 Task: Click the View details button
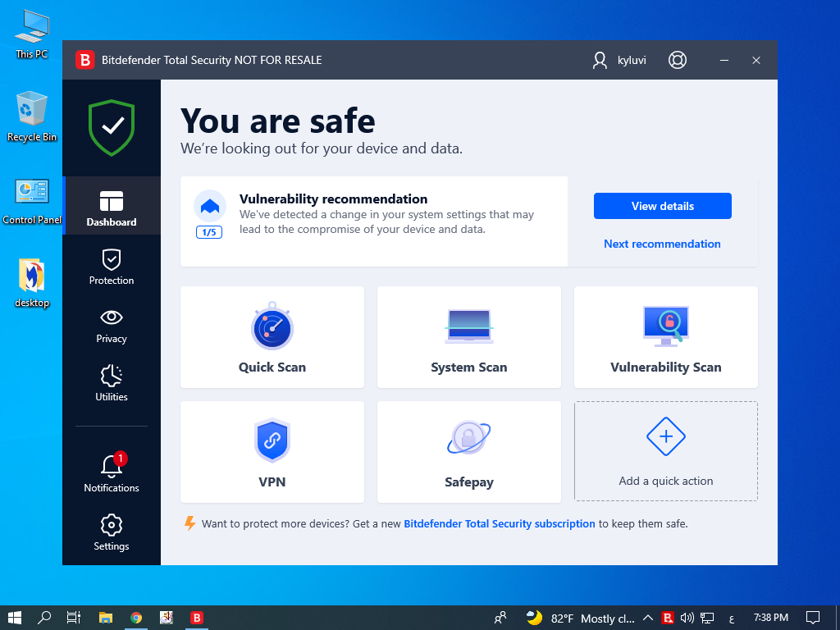tap(662, 206)
